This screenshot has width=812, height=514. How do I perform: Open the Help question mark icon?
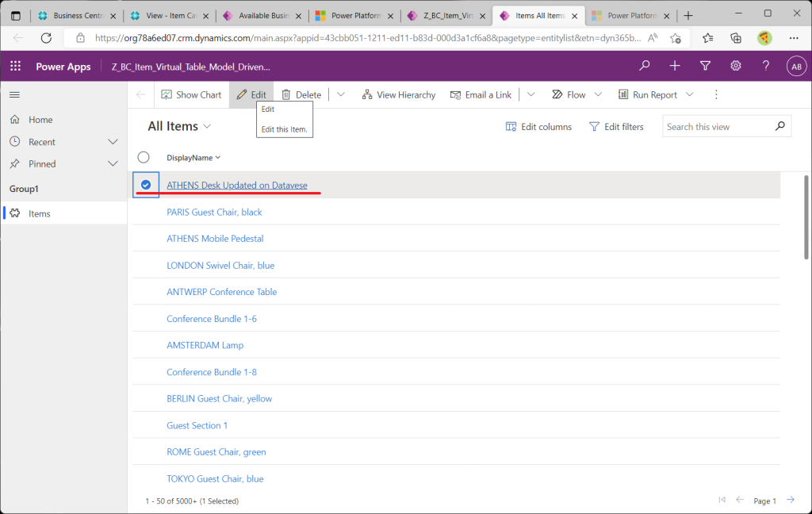[766, 66]
